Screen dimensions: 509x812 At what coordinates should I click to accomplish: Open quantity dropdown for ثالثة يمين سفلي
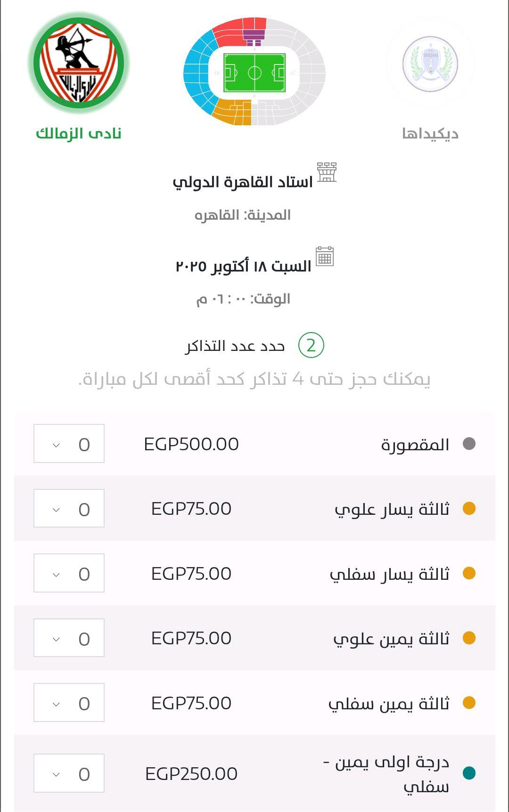[x=69, y=703]
